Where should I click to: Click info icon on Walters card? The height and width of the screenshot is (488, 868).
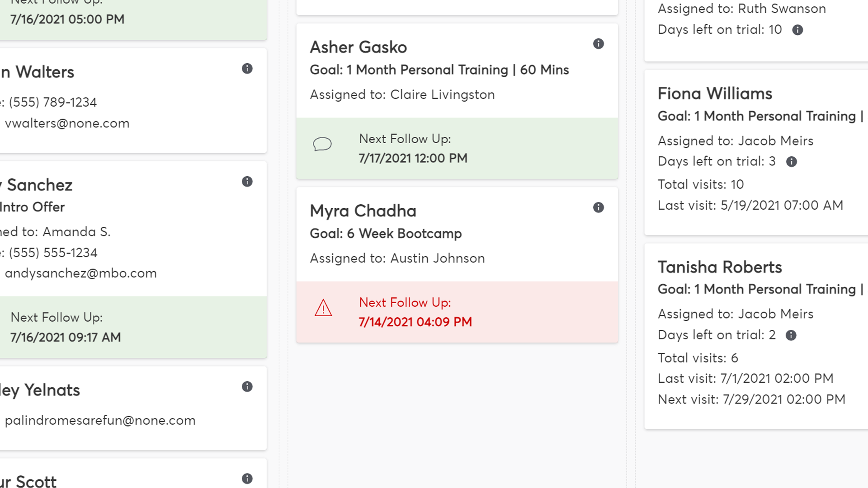[247, 69]
